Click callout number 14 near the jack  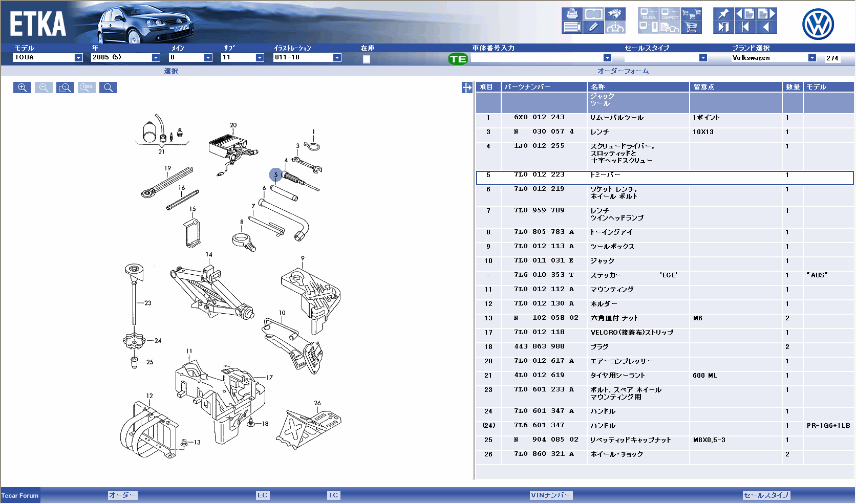209,254
